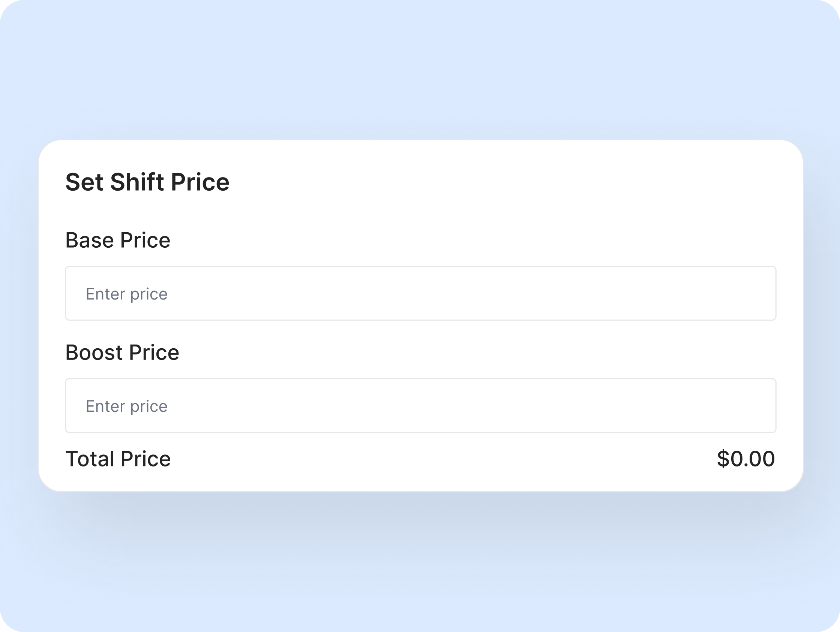The height and width of the screenshot is (632, 840).
Task: Click "Enter price" placeholder under Boost Price
Action: [x=126, y=406]
